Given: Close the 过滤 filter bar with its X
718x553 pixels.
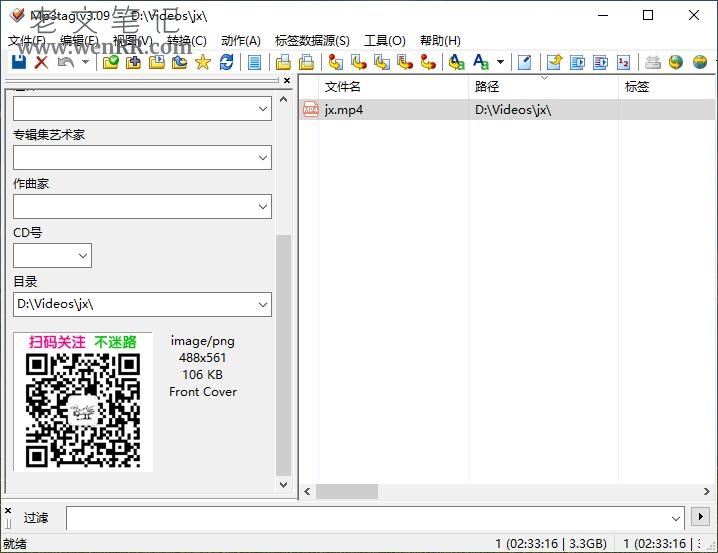Looking at the screenshot, I should pos(8,510).
